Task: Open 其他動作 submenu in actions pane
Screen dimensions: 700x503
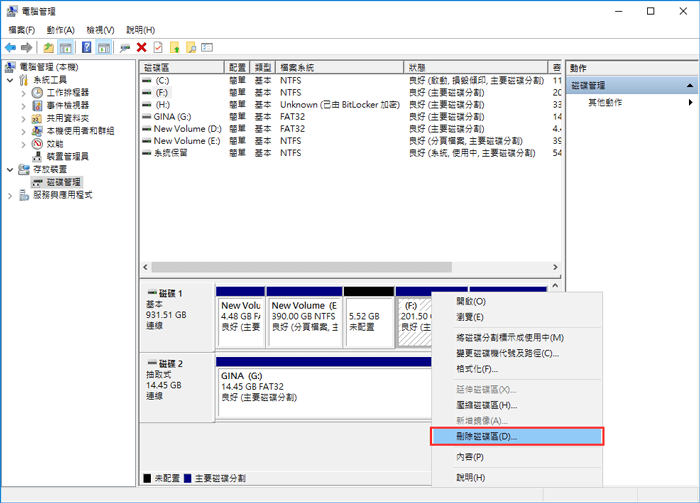Action: coord(633,103)
